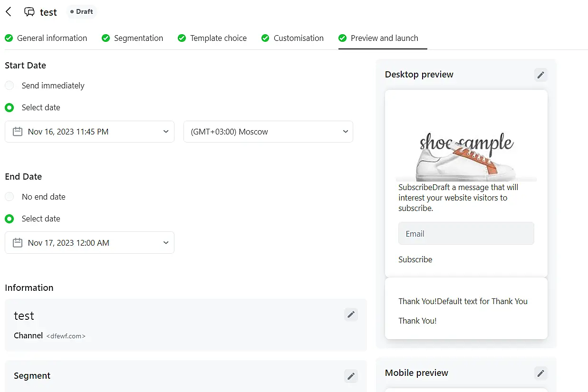Choose the No end date radio option
588x392 pixels.
10,197
